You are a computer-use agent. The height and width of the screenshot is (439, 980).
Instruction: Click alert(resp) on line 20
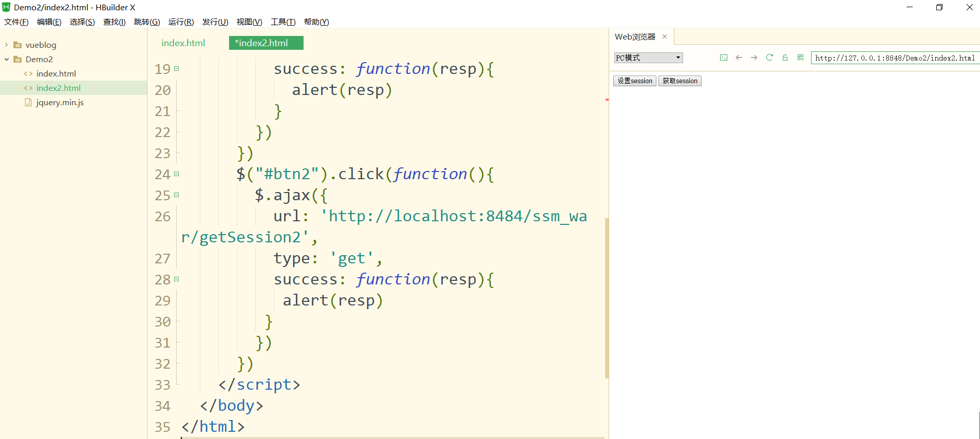(x=342, y=90)
